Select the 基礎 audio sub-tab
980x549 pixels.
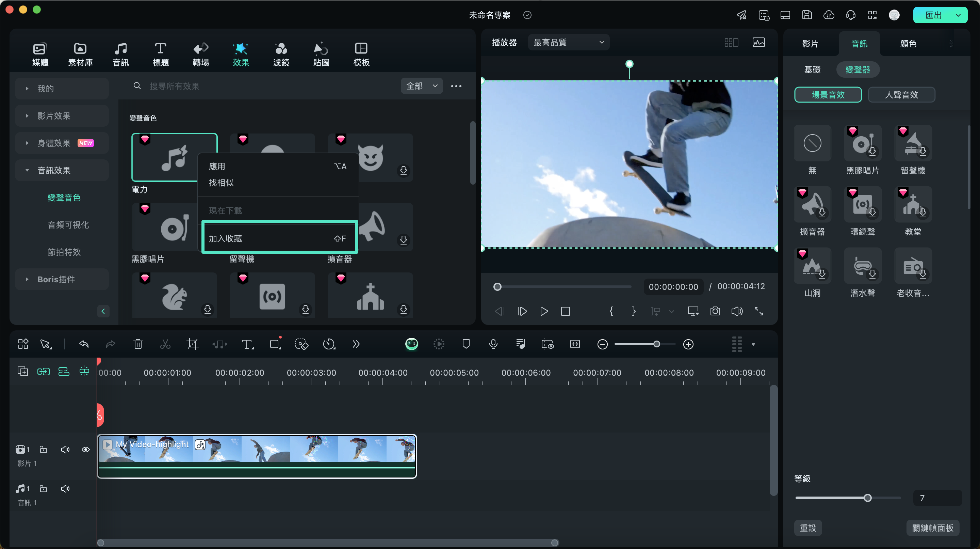click(812, 70)
